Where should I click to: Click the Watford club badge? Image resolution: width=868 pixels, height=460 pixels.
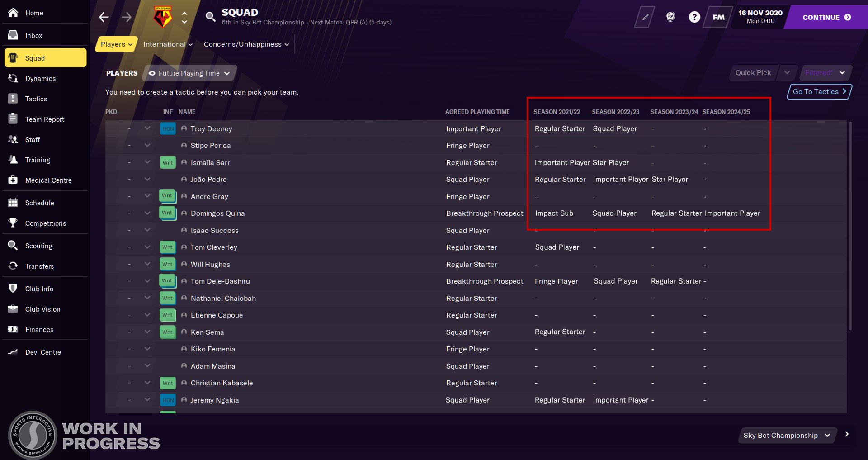163,17
